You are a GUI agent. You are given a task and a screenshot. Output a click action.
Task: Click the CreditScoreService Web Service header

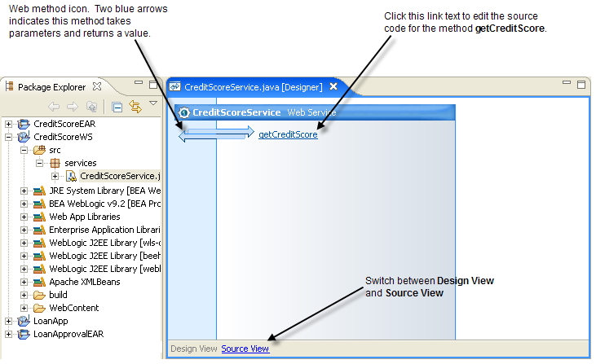coord(315,112)
